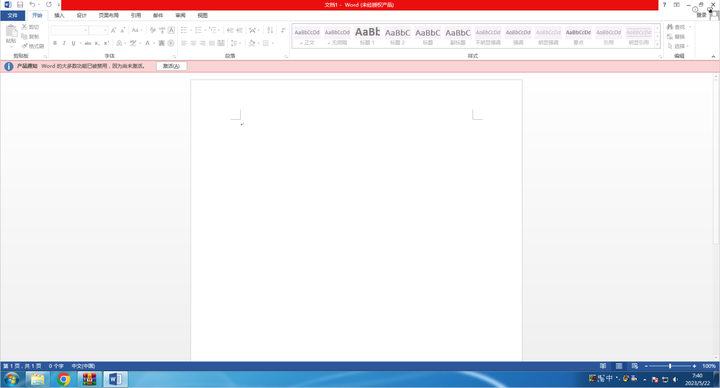Click the Enclosed Character circle icon

pyautogui.click(x=171, y=43)
